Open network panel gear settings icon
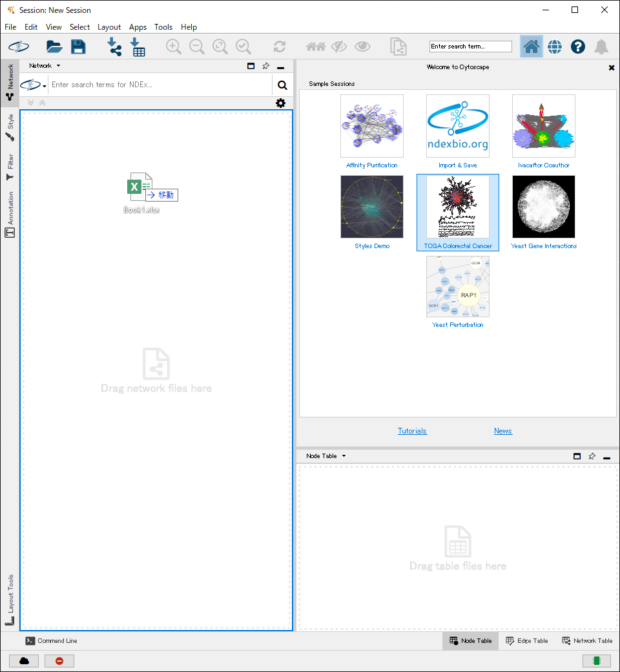 click(280, 103)
